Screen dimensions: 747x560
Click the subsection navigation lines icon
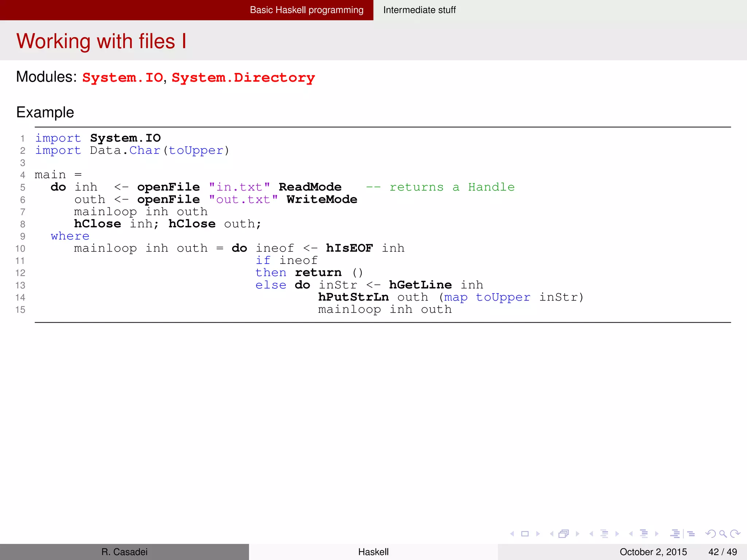[604, 534]
